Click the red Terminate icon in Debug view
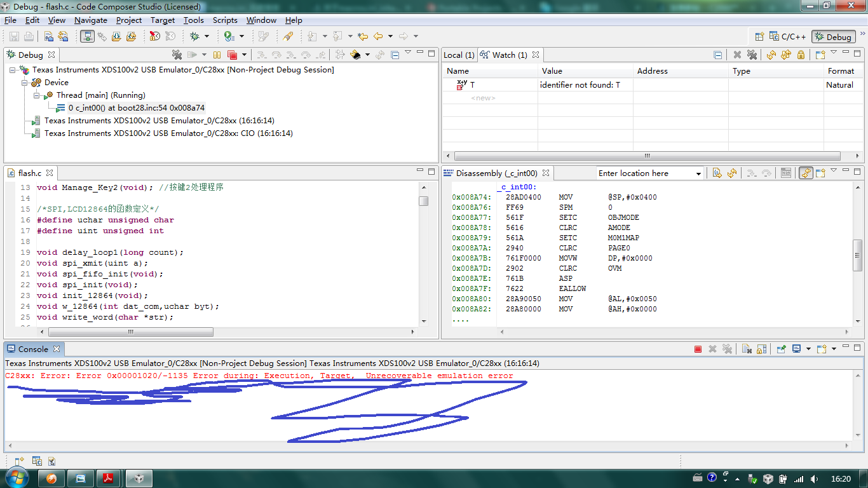Viewport: 868px width, 488px height. click(x=232, y=55)
